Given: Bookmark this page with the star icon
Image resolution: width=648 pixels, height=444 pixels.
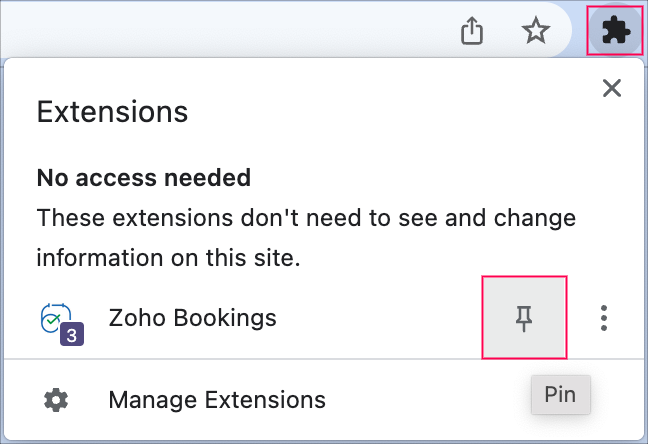Looking at the screenshot, I should [x=536, y=32].
